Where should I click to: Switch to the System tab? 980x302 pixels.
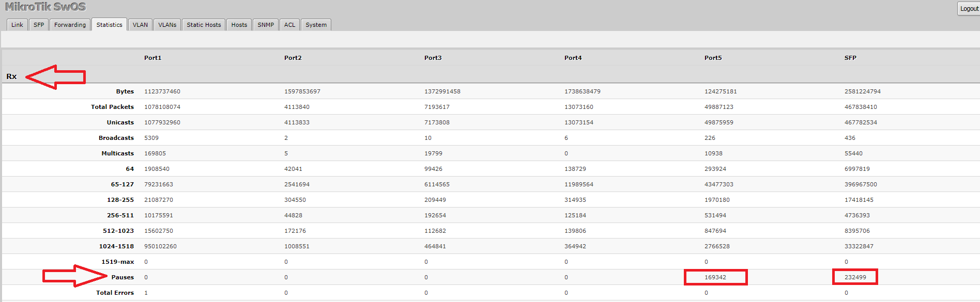point(316,25)
